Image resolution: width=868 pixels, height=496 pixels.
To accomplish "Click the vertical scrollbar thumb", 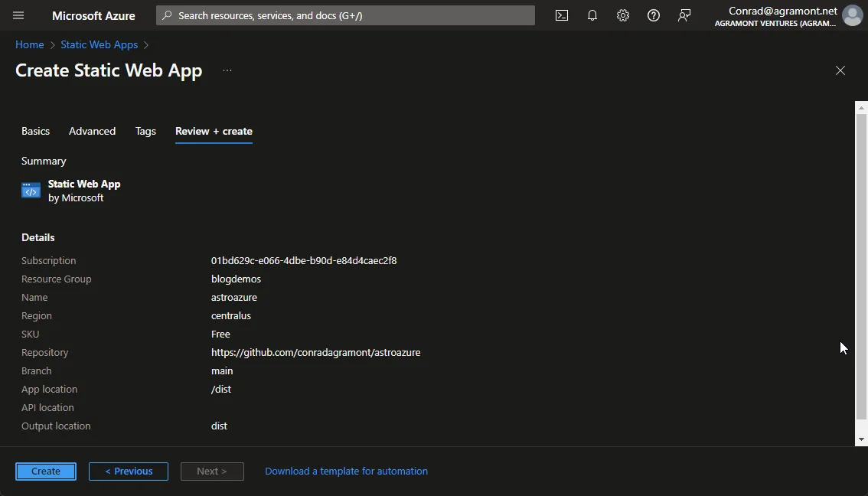I will coord(861,266).
